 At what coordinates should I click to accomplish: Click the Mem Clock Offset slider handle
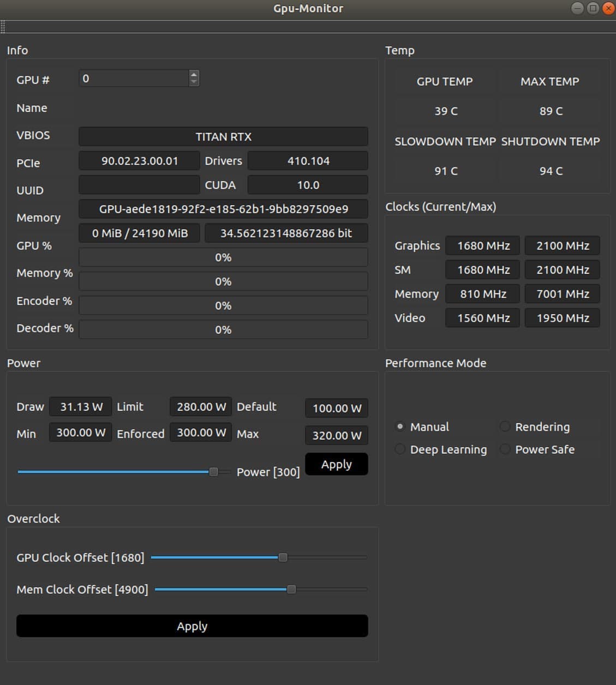291,589
